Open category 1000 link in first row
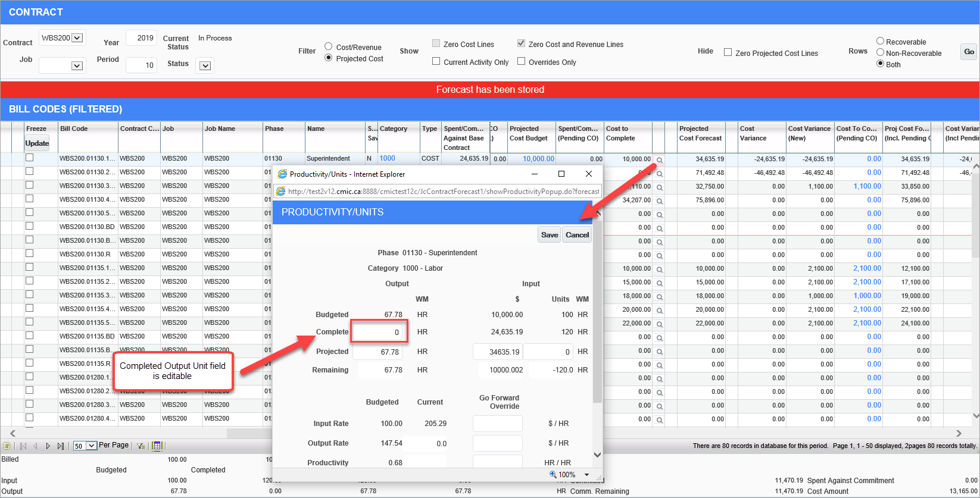 387,158
